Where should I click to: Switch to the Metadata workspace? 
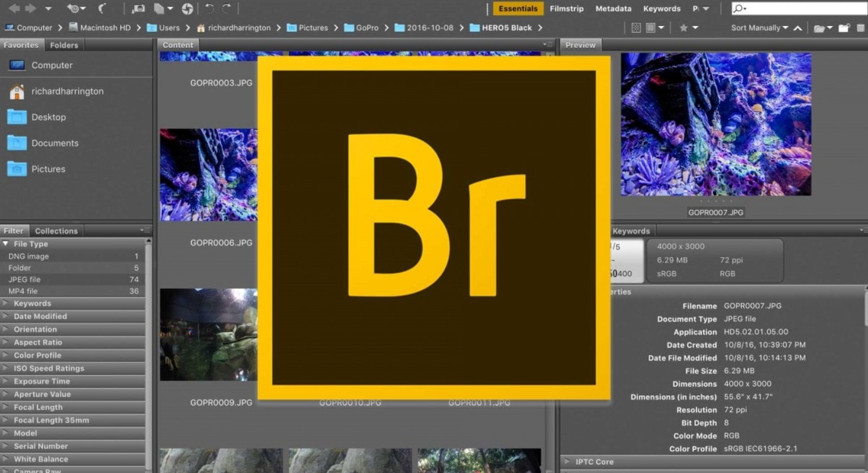613,9
